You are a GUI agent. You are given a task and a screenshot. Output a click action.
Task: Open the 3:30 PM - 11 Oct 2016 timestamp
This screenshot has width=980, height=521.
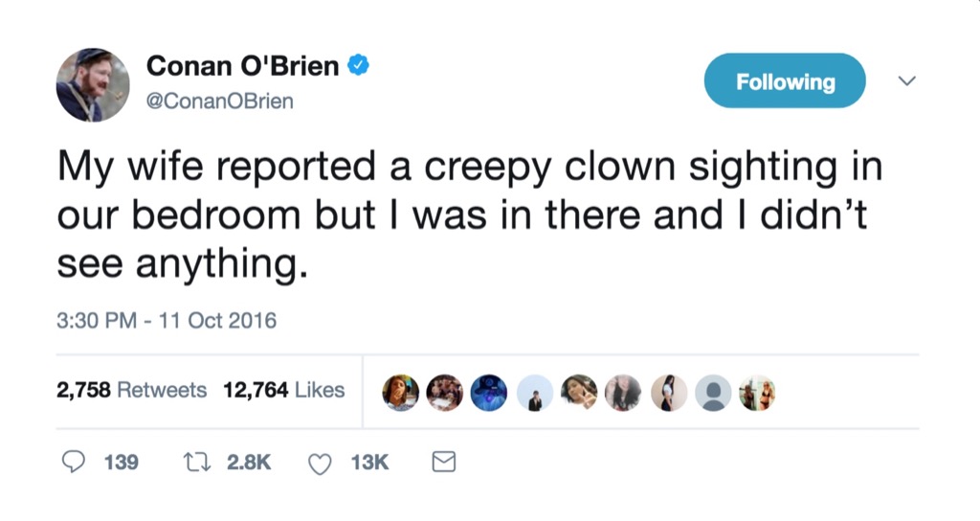tap(167, 320)
